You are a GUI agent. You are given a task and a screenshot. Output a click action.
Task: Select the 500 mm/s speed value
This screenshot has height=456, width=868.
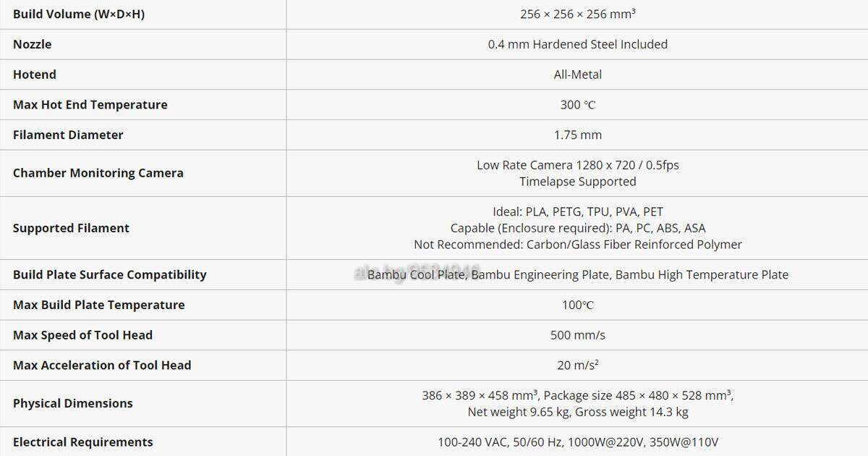[x=578, y=335]
